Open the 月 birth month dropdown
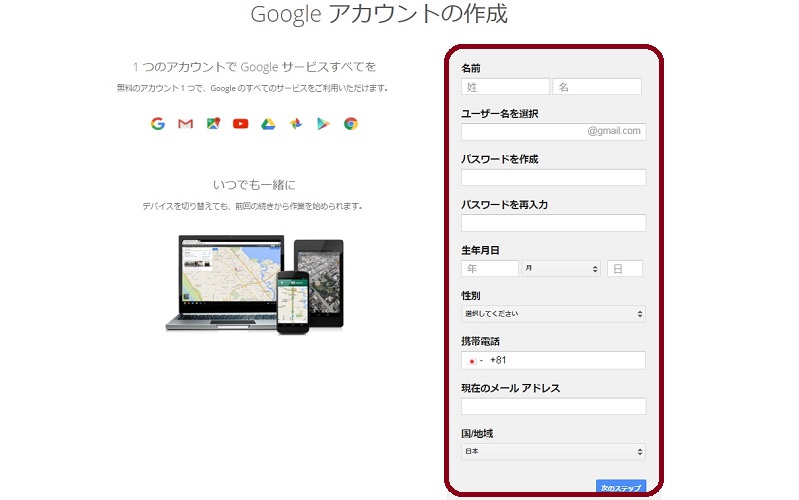The image size is (799, 500). [x=561, y=269]
